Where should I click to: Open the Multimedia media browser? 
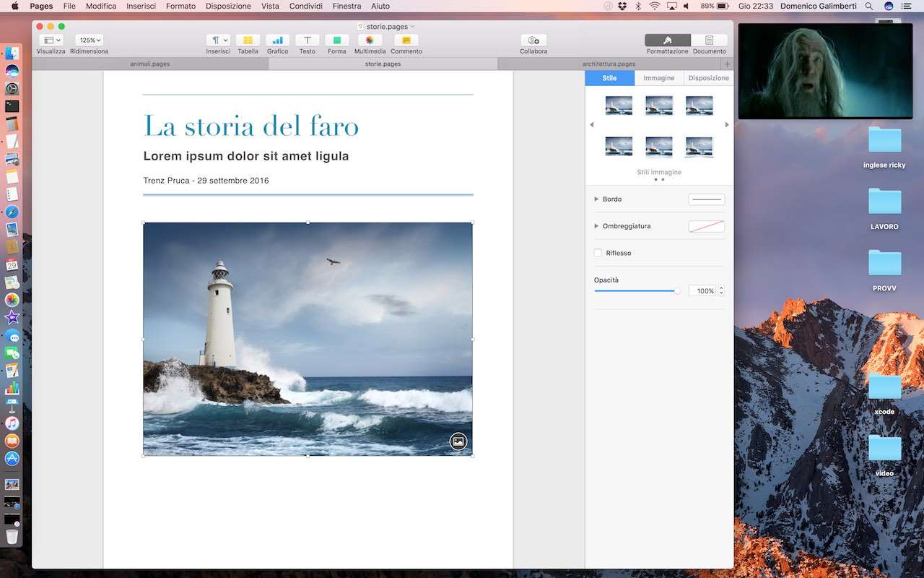[370, 40]
